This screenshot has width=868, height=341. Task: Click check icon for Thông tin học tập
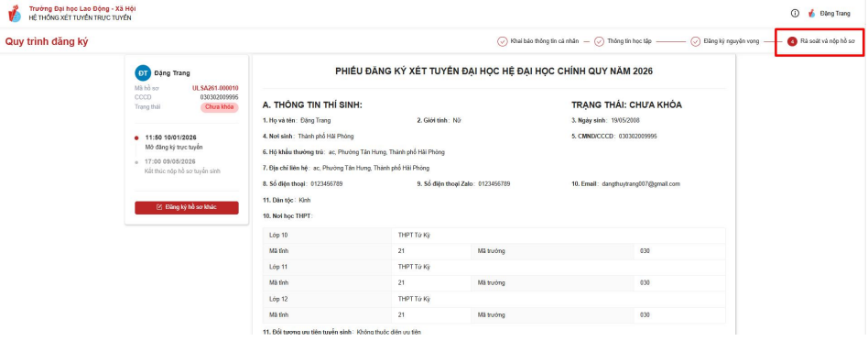tap(599, 41)
